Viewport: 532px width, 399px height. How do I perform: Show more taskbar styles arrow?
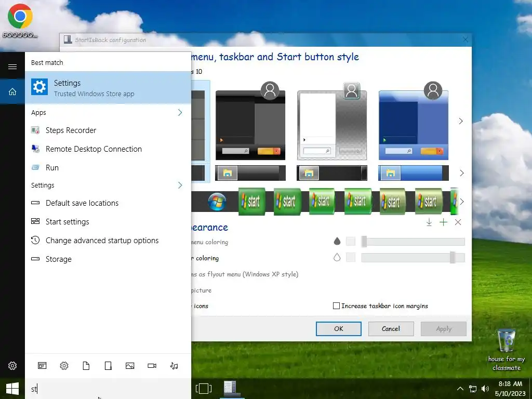pos(461,173)
